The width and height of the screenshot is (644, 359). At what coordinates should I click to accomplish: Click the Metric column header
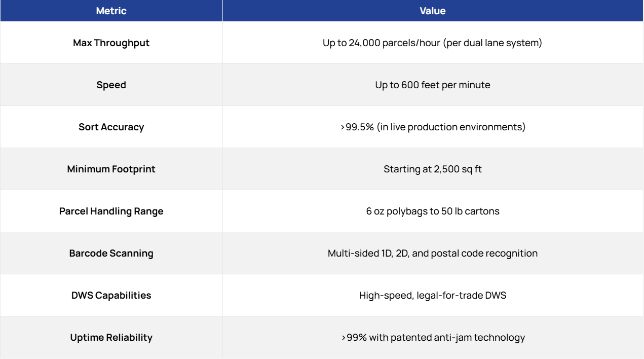[111, 11]
